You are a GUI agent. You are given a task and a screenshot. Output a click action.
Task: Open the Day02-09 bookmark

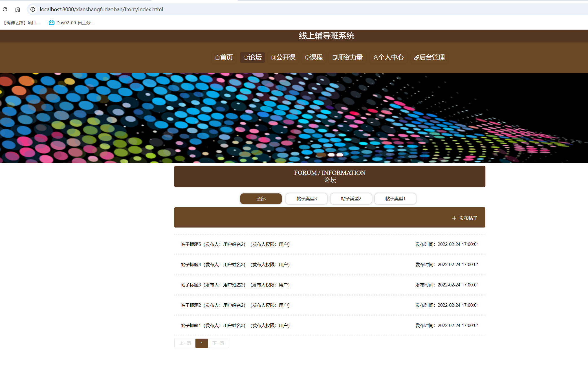point(71,23)
